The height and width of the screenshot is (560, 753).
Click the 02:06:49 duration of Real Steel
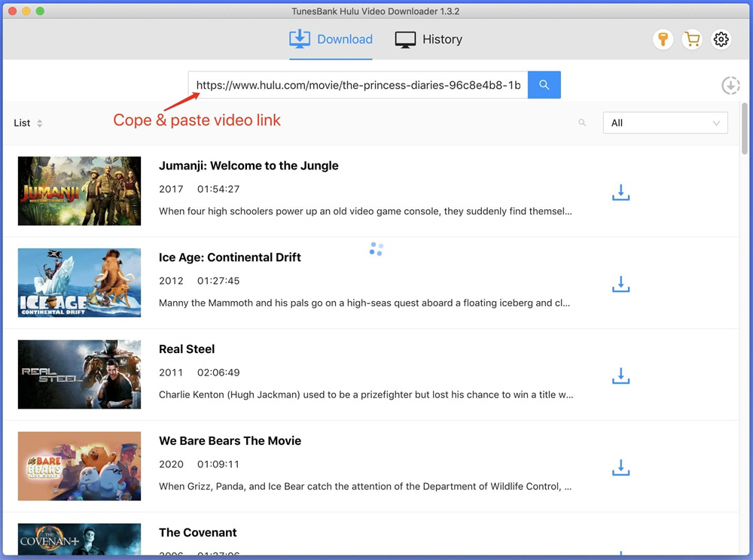[x=218, y=373]
